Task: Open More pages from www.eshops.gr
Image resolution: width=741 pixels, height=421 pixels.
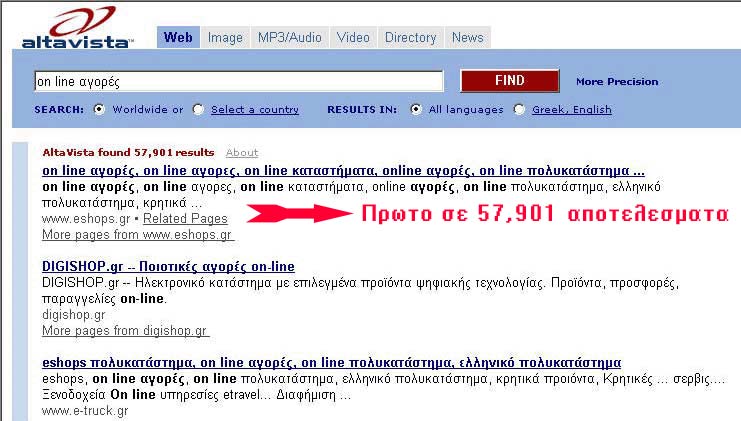Action: (137, 235)
